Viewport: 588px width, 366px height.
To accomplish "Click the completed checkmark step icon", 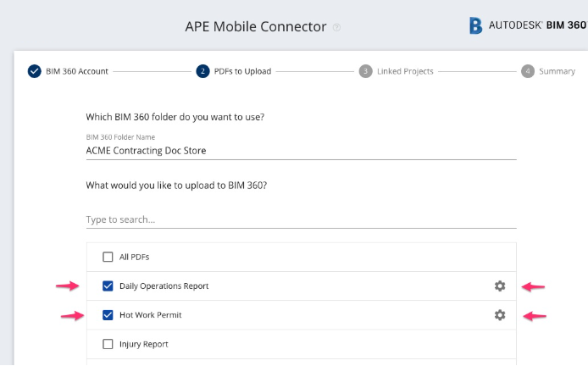I will [34, 71].
